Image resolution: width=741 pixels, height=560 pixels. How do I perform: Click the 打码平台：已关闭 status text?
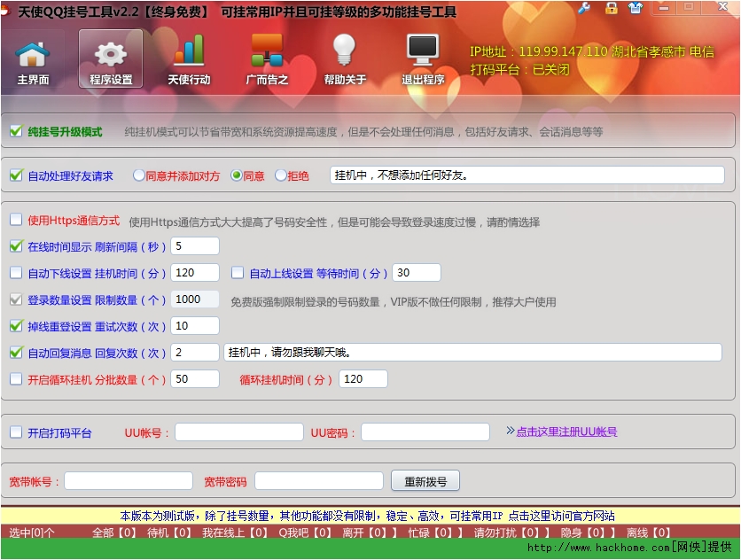(519, 69)
